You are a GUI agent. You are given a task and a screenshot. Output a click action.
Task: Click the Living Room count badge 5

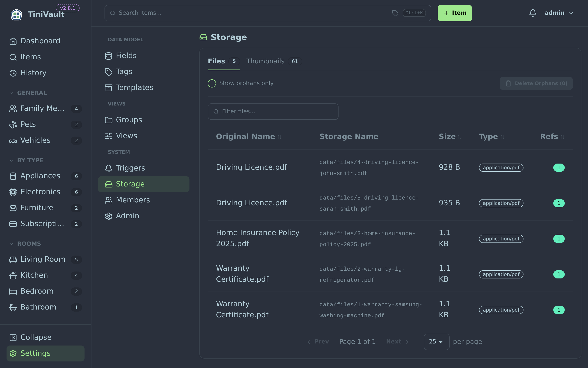click(76, 260)
